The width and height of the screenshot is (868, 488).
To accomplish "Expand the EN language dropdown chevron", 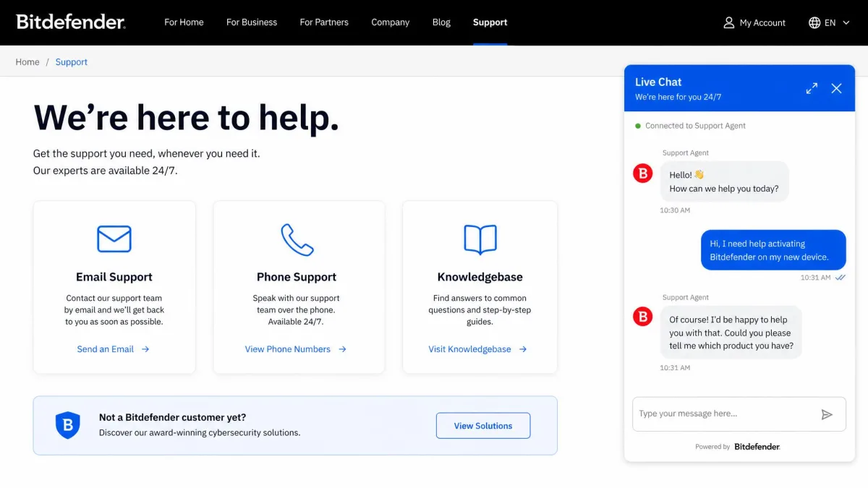I will (846, 22).
